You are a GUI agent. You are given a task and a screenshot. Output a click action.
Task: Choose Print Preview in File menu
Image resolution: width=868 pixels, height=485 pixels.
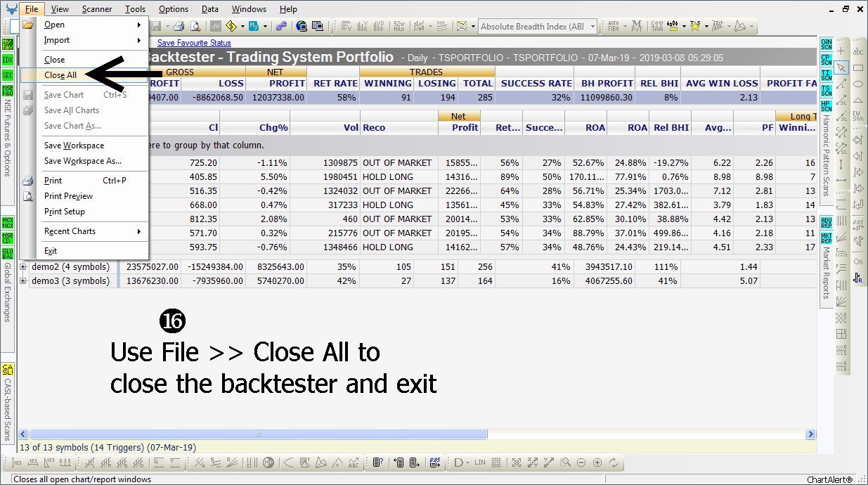point(84,196)
